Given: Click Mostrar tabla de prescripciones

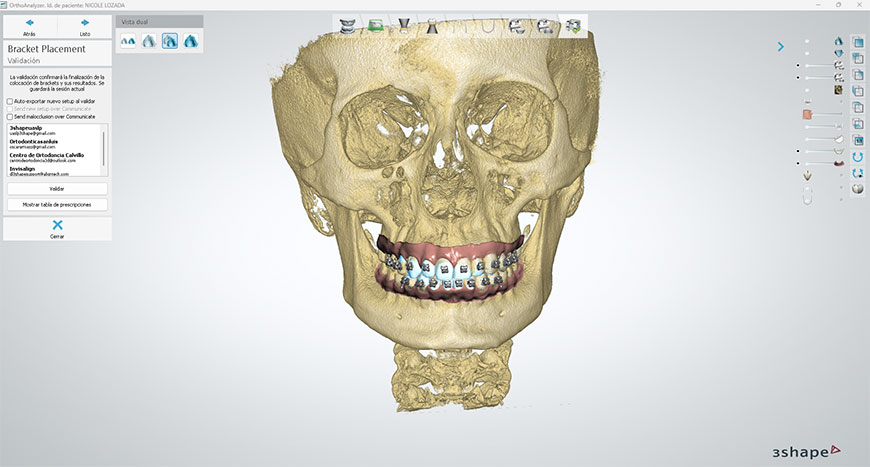Looking at the screenshot, I should point(57,204).
